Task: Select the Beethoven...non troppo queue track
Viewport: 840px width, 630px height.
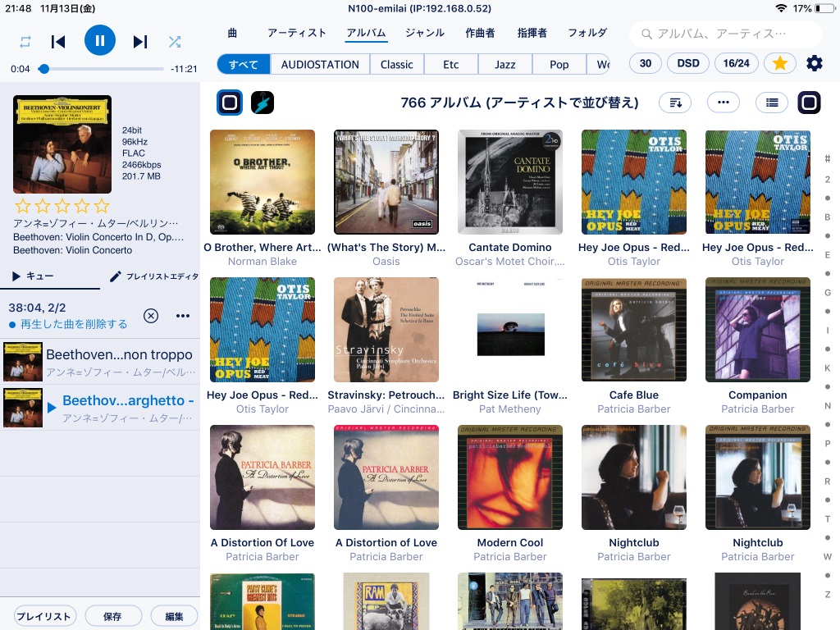Action: [x=100, y=362]
